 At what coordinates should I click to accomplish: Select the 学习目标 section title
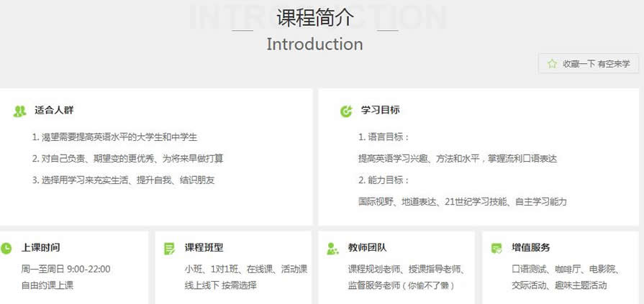click(381, 111)
